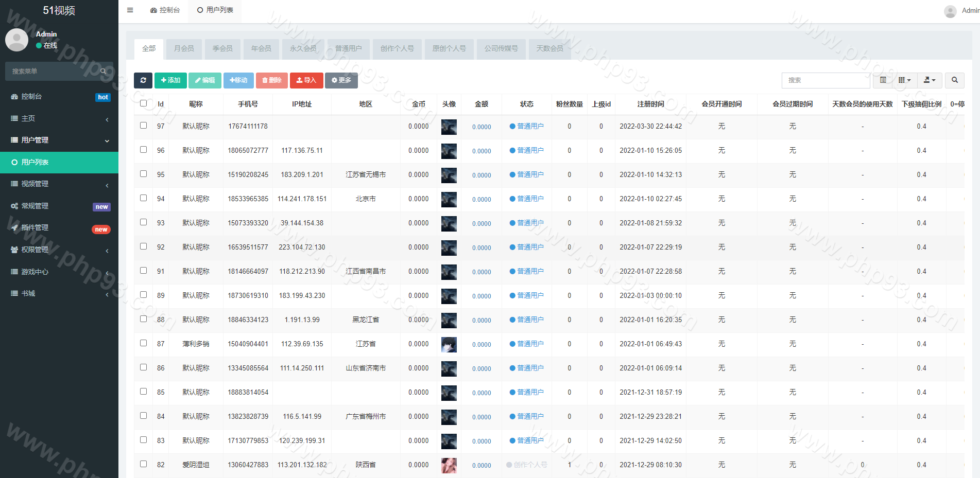Tick the select-all checkbox in table header
Screen dimensions: 980x478
(x=144, y=103)
